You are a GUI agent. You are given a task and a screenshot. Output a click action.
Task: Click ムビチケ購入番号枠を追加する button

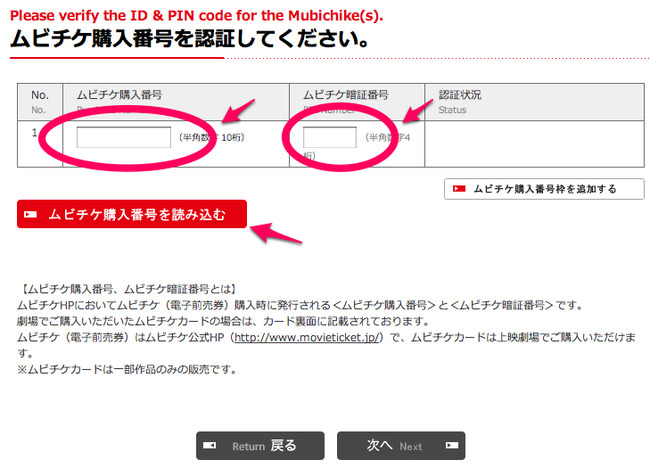(544, 189)
